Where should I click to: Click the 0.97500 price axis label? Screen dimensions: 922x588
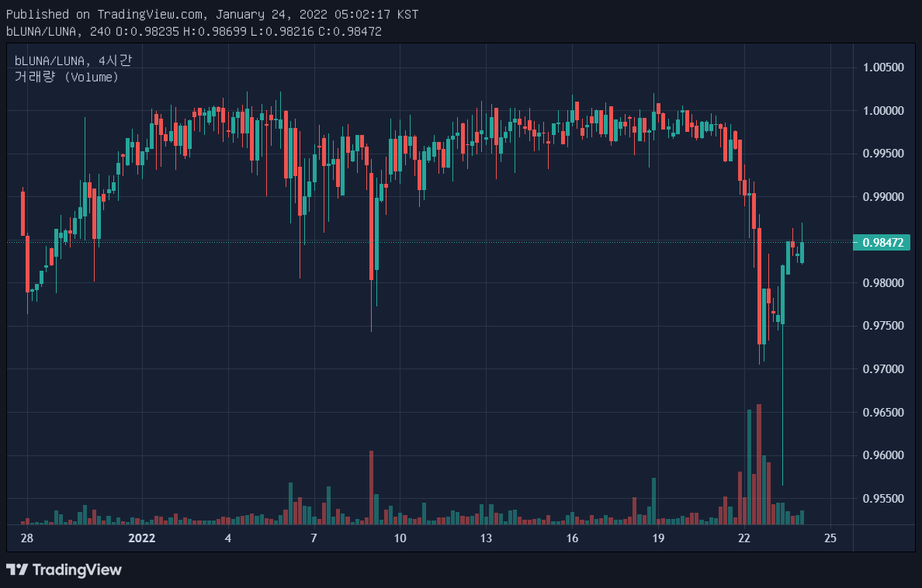point(883,326)
